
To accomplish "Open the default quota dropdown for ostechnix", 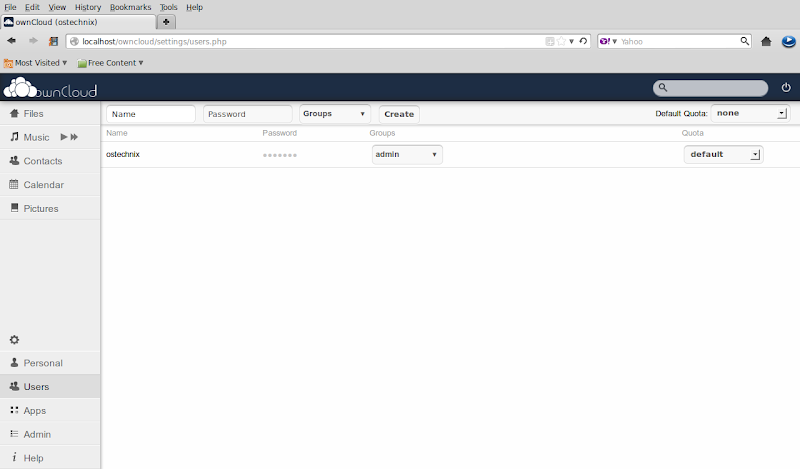I will coord(723,154).
